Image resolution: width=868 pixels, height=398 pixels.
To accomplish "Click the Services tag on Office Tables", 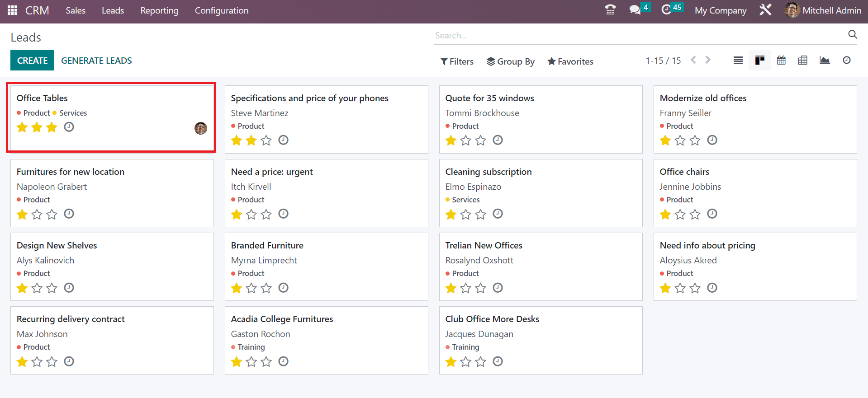I will pos(73,113).
